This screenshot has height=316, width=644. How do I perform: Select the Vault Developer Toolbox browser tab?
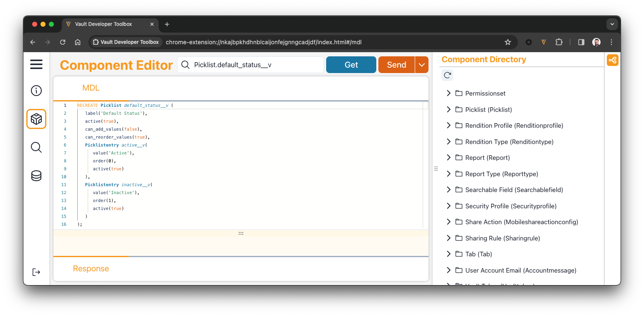point(110,24)
